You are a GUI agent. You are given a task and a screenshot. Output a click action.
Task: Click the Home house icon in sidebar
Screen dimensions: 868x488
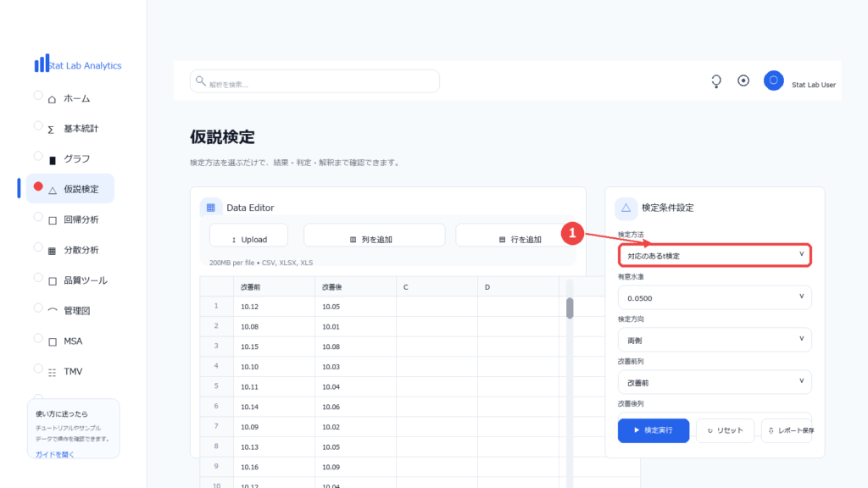click(x=52, y=100)
